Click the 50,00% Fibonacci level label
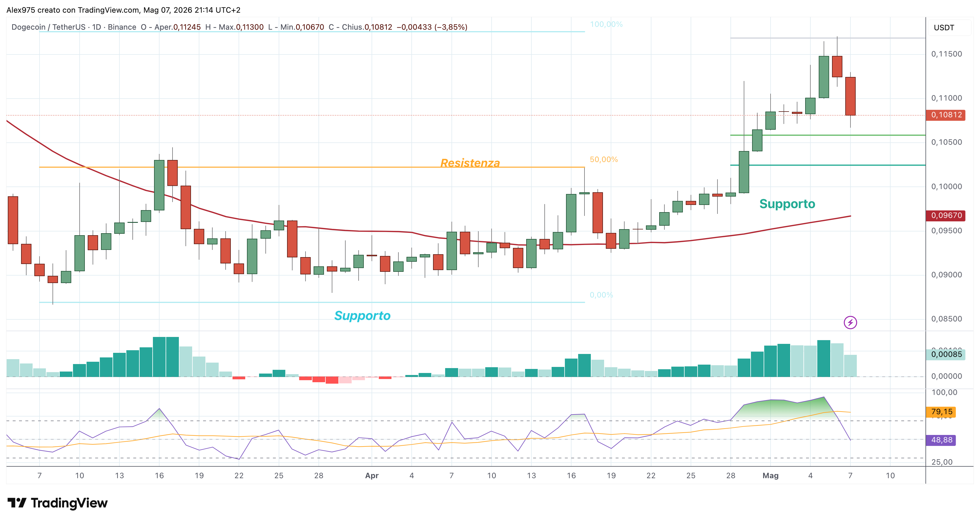Screen dimensions: 980x522 [x=604, y=159]
